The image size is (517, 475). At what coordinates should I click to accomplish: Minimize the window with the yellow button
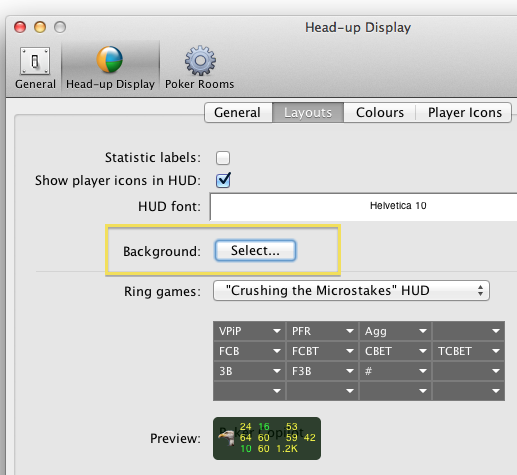coord(40,27)
